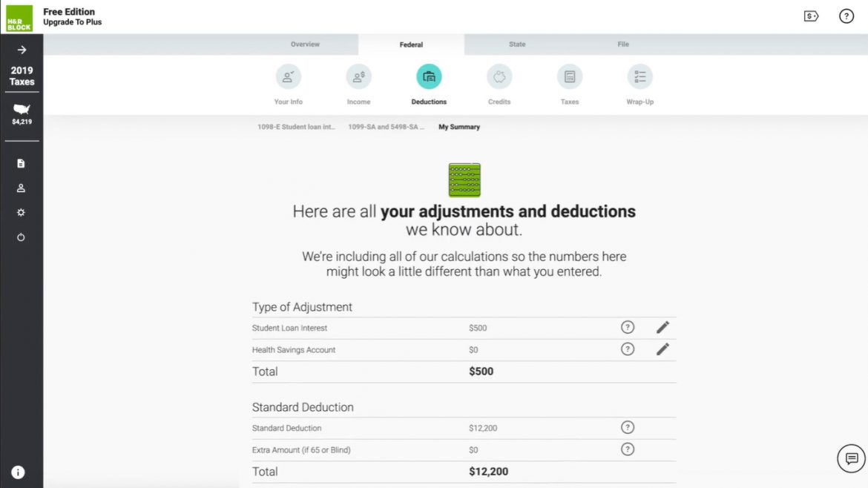Open help via the question mark icon top right
This screenshot has height=488, width=868.
[x=846, y=16]
